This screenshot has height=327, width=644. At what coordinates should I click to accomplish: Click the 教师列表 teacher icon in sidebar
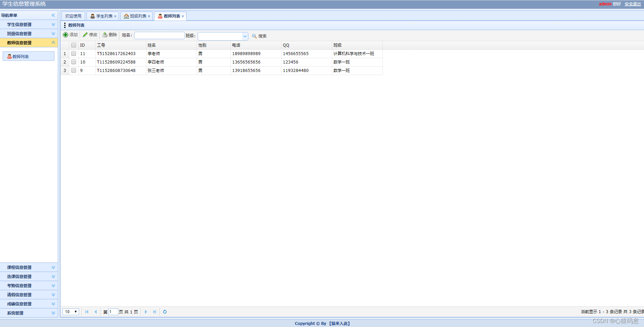pos(9,56)
